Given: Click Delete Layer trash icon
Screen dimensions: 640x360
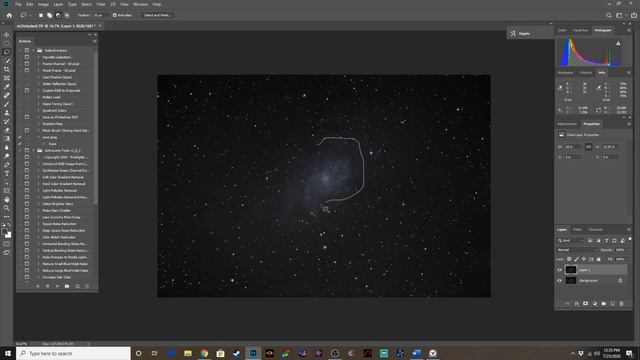Looking at the screenshot, I should pos(621,304).
